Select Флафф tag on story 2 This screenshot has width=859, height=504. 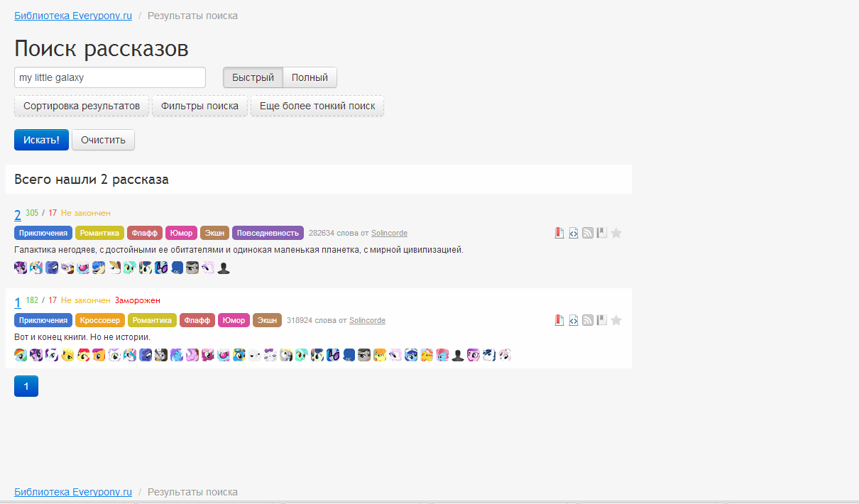[x=145, y=233]
